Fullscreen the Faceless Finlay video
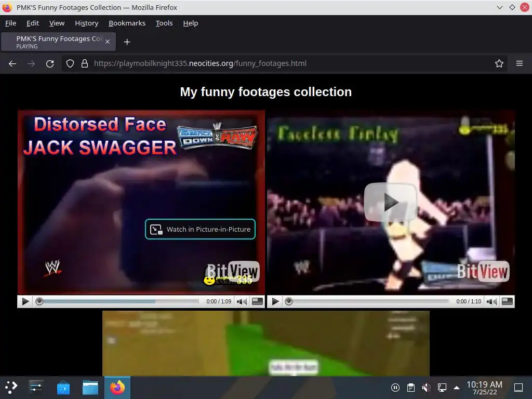The width and height of the screenshot is (532, 399). click(507, 301)
